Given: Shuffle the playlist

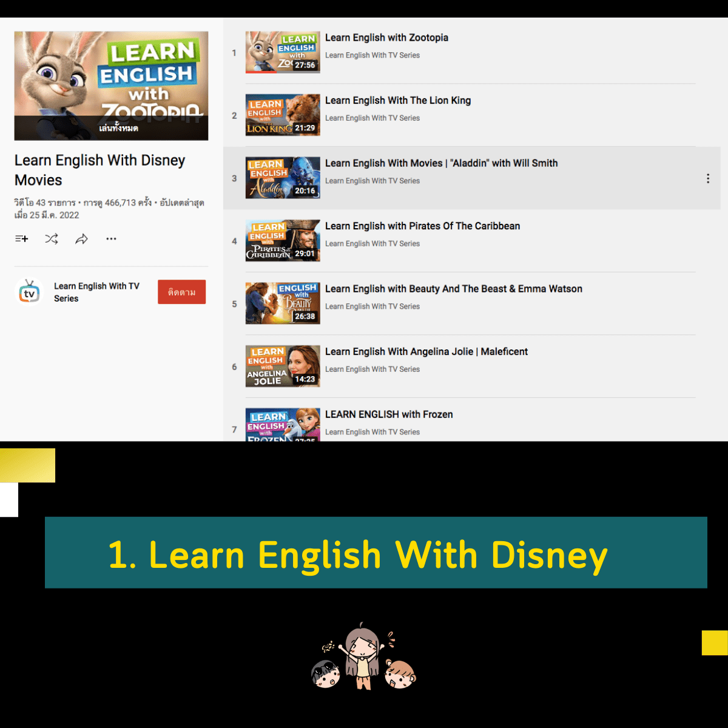Looking at the screenshot, I should (x=52, y=239).
